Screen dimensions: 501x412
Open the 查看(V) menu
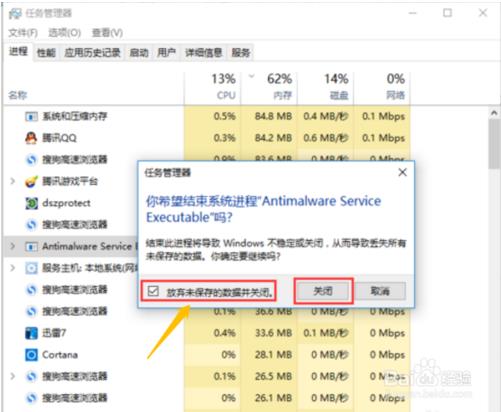click(107, 33)
